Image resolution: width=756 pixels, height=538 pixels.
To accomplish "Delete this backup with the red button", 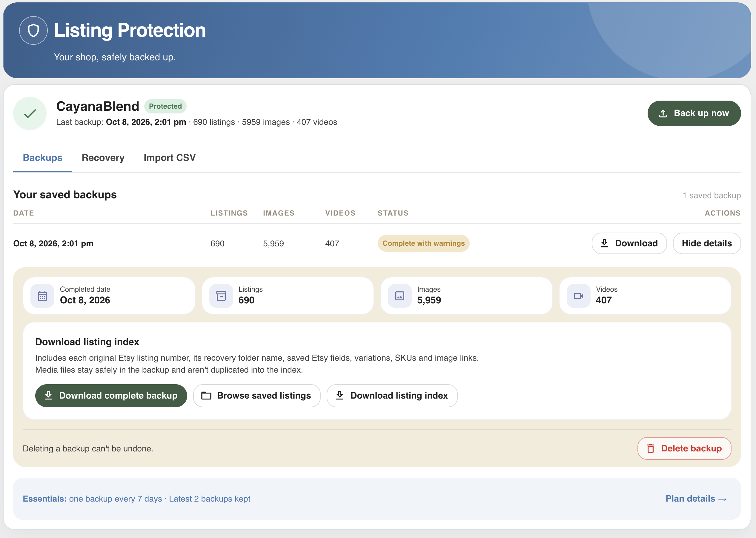I will (x=684, y=448).
